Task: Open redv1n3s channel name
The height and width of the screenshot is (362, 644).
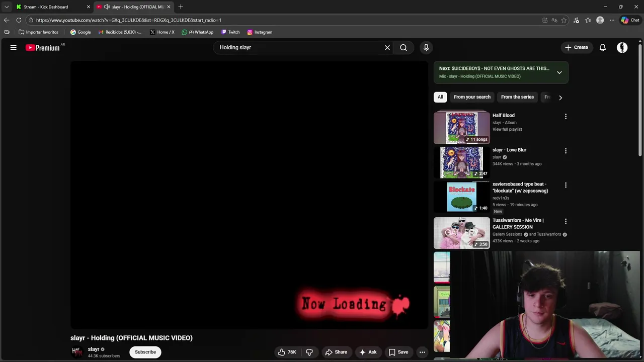Action: click(501, 198)
